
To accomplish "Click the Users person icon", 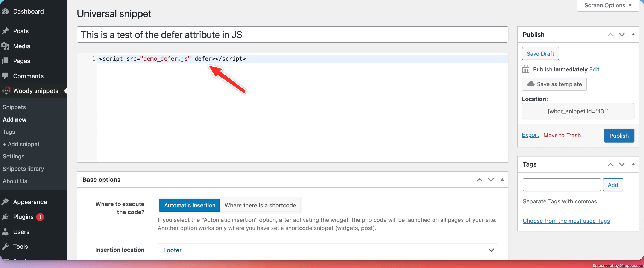I will 5,232.
